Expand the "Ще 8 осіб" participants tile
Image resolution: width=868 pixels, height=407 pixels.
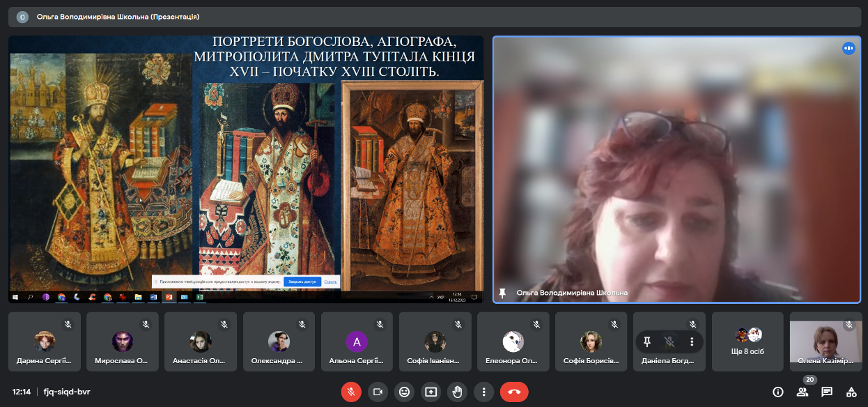click(x=747, y=341)
